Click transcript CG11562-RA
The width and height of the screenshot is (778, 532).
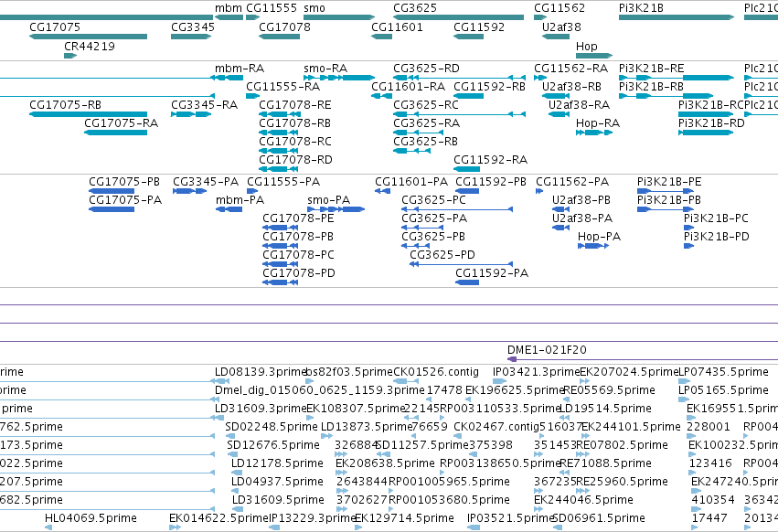pyautogui.click(x=539, y=78)
